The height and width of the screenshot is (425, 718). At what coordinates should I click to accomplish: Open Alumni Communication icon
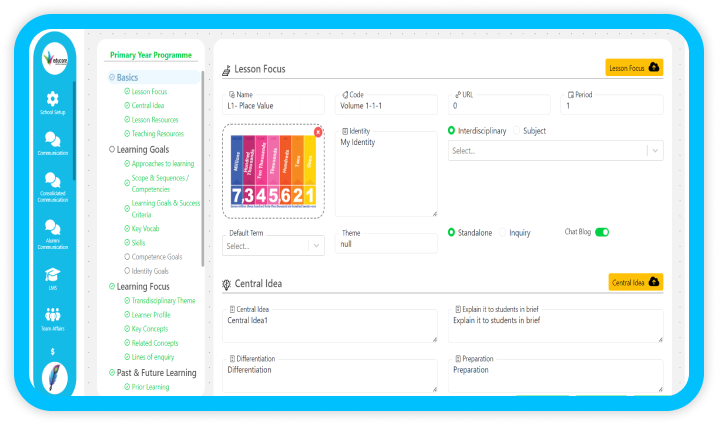coord(53,228)
